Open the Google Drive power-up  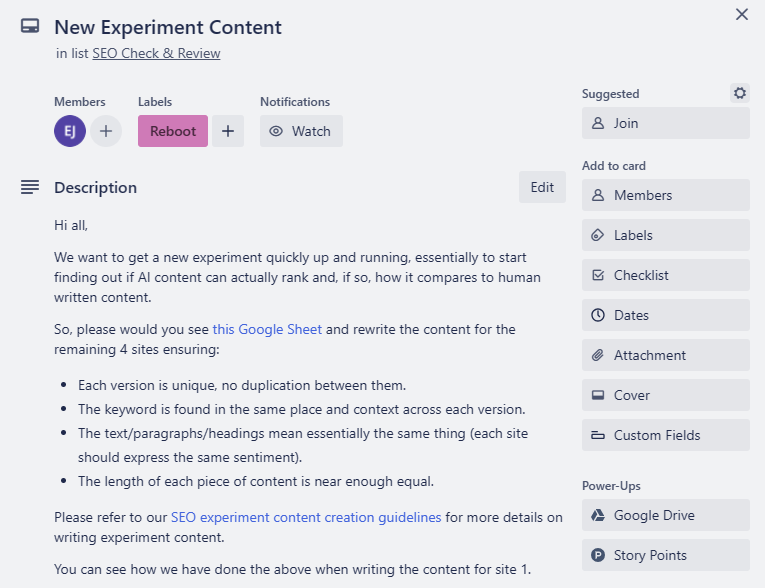(x=665, y=515)
